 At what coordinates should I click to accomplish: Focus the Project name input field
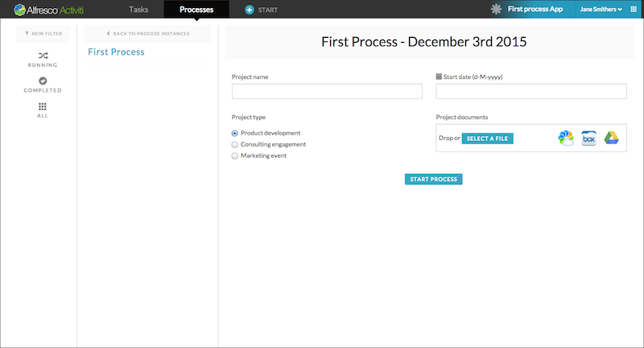click(x=327, y=91)
